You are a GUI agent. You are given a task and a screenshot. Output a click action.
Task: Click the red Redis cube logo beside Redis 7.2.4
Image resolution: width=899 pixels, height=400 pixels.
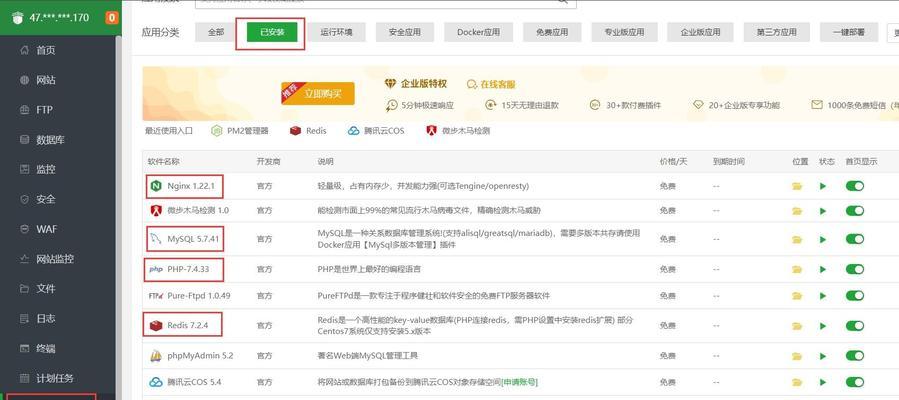pyautogui.click(x=155, y=326)
